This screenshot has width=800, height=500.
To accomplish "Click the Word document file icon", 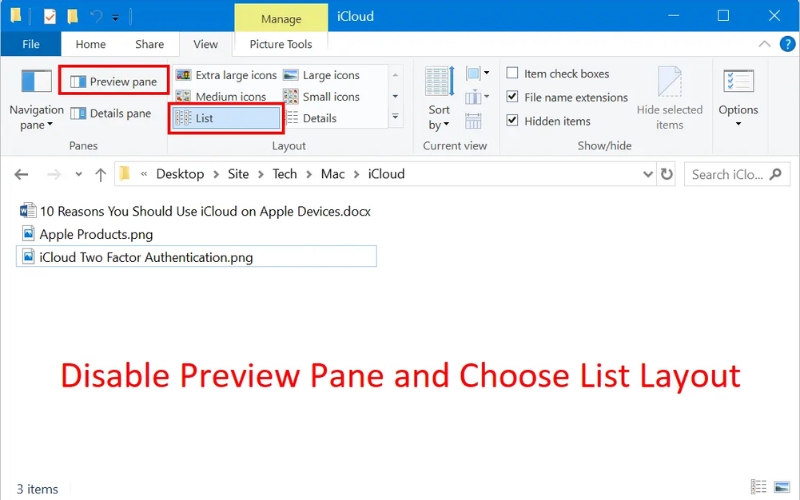I will (x=28, y=211).
